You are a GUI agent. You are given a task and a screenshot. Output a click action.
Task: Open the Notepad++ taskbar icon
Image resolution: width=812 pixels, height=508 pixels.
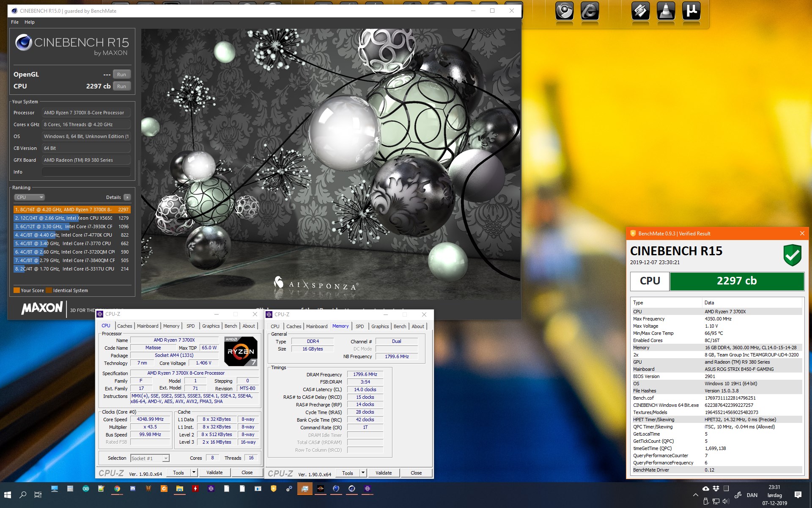pyautogui.click(x=101, y=489)
